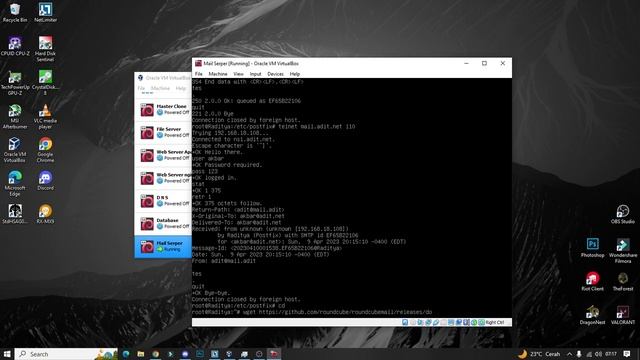Open the Discord desktop shortcut

point(45,180)
